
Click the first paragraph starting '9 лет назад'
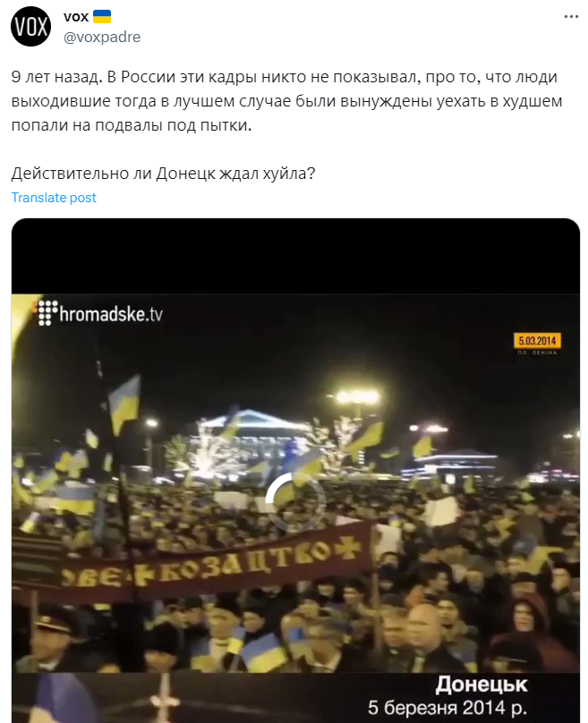(x=287, y=101)
